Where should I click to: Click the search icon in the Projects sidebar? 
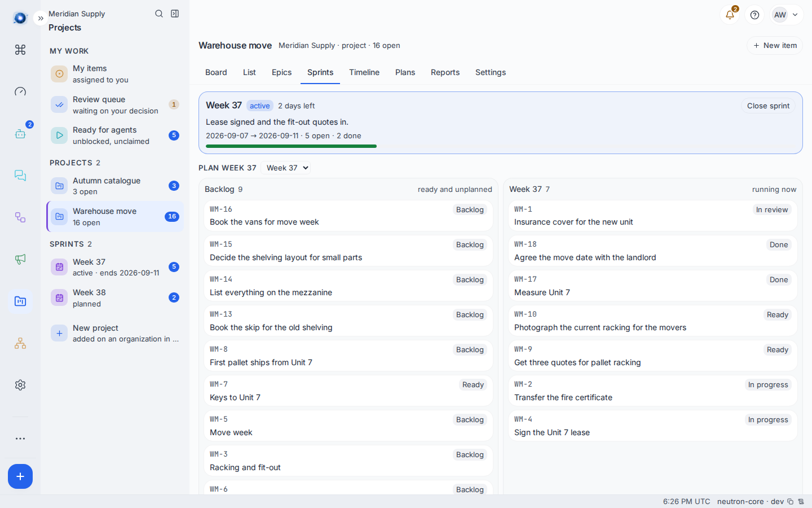coord(159,14)
